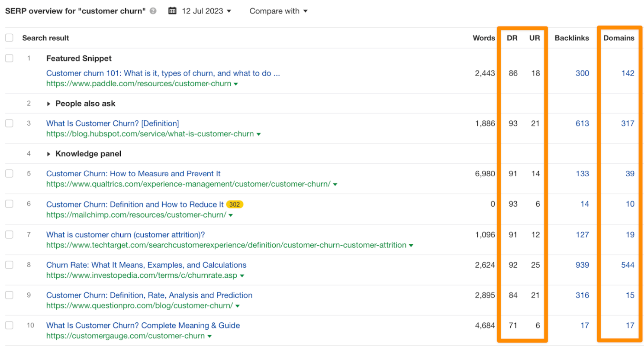
Task: Open dropdown arrow next to qualtrics.com URL
Action: [335, 185]
